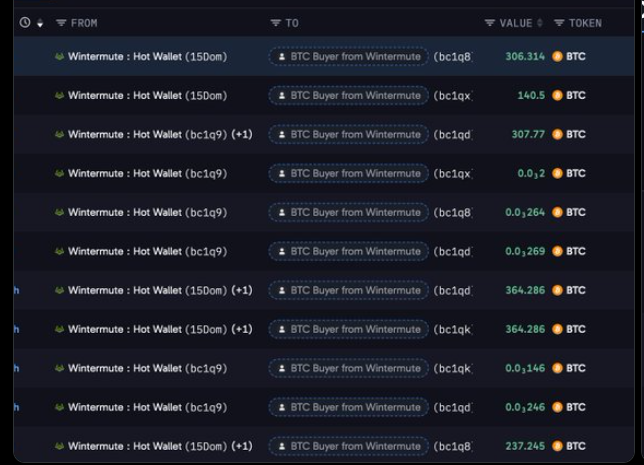This screenshot has height=465, width=644.
Task: Toggle time sort arrows beside the clock icon
Action: 40,23
